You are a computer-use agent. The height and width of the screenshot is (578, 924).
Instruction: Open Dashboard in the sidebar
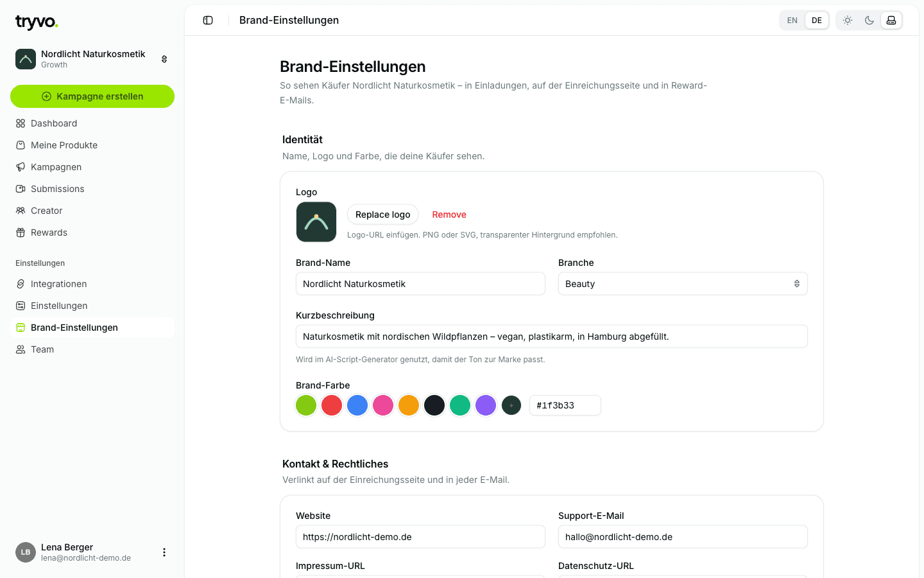92,123
